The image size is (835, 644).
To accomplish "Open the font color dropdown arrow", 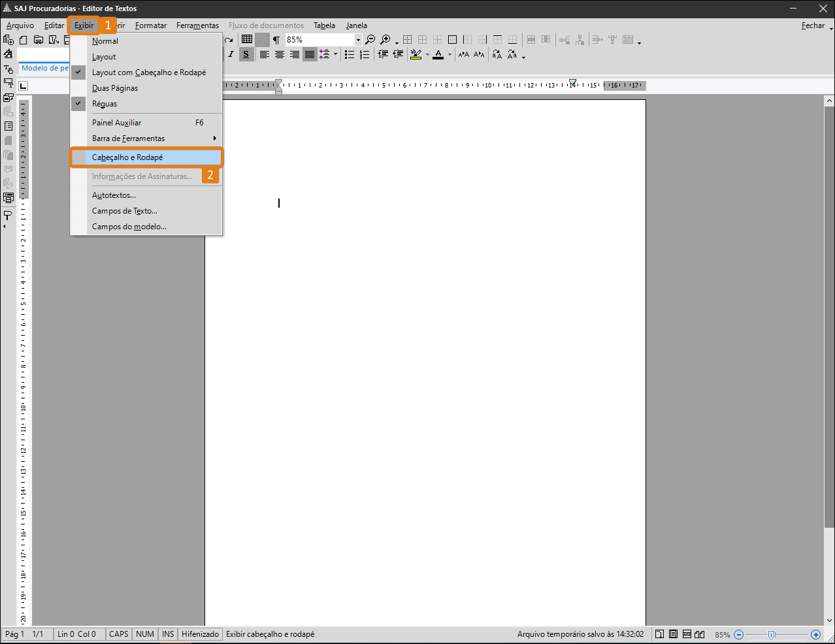I will tap(450, 55).
